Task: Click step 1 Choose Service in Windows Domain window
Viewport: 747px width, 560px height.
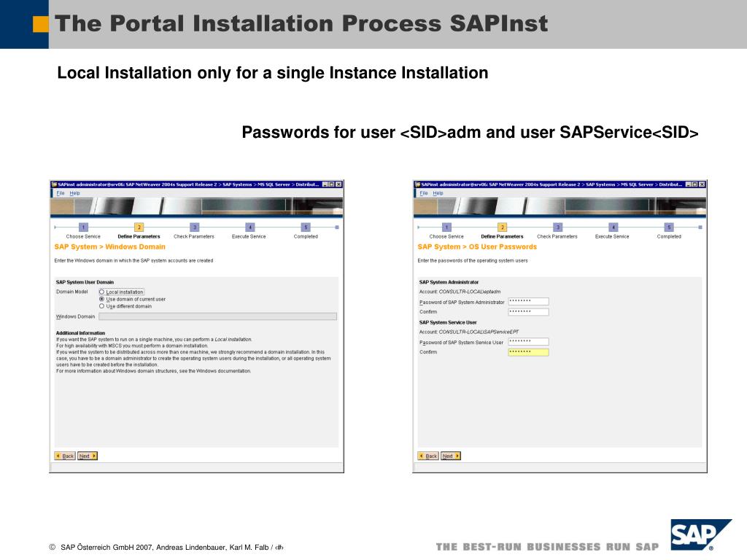Action: (83, 227)
